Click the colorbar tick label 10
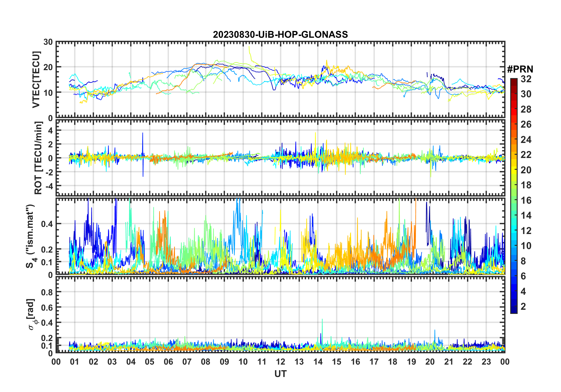Image resolution: width=561 pixels, height=392 pixels. pos(526,246)
